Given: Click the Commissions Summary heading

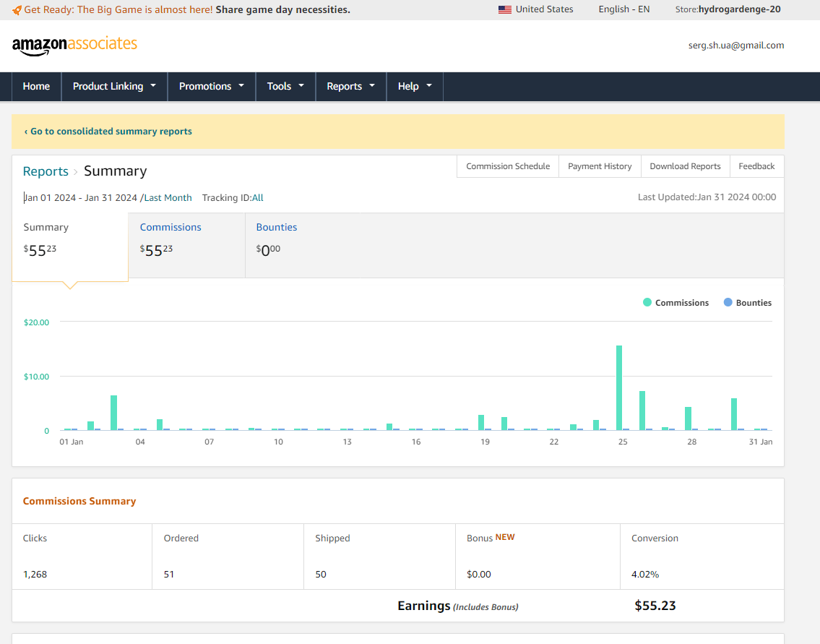Looking at the screenshot, I should pyautogui.click(x=79, y=501).
